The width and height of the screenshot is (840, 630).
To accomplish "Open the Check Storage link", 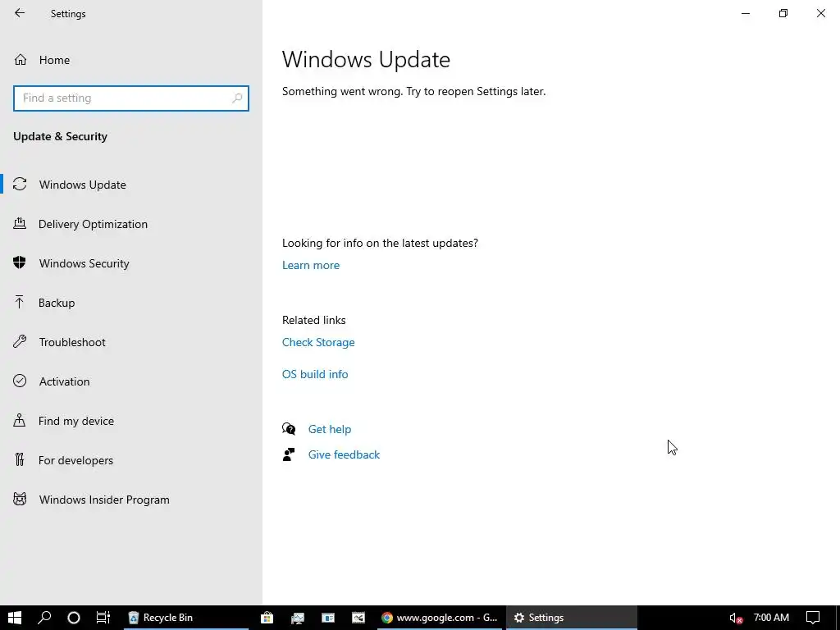I will 318,342.
